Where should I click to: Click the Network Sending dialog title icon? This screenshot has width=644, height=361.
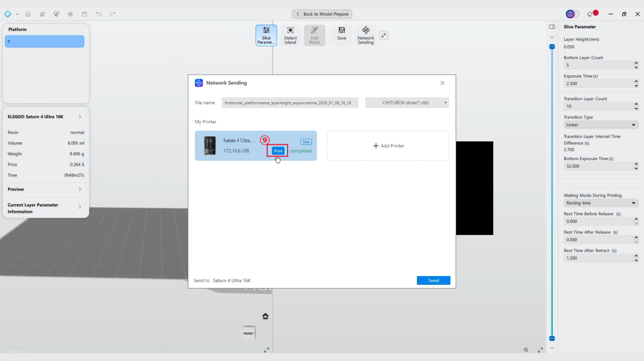click(x=199, y=83)
